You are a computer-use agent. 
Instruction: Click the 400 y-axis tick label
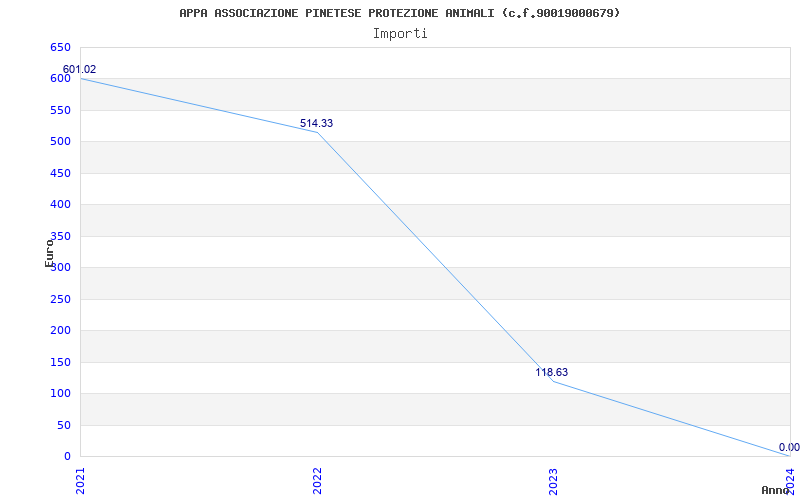[60, 205]
